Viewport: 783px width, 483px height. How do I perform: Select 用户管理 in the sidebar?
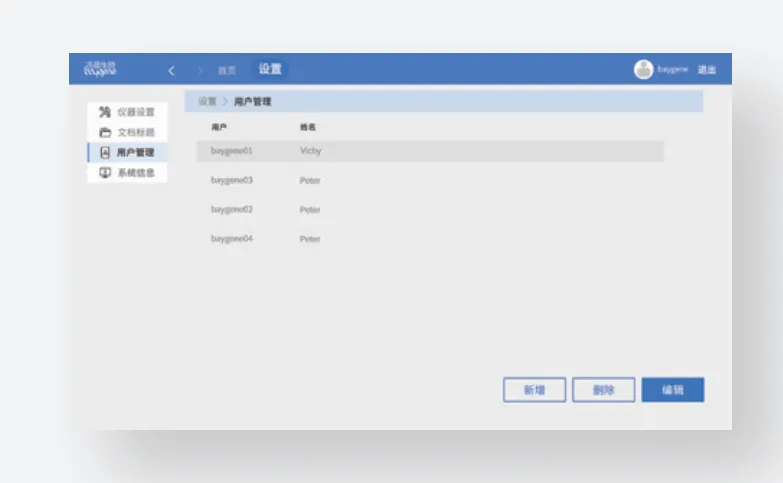[127, 152]
